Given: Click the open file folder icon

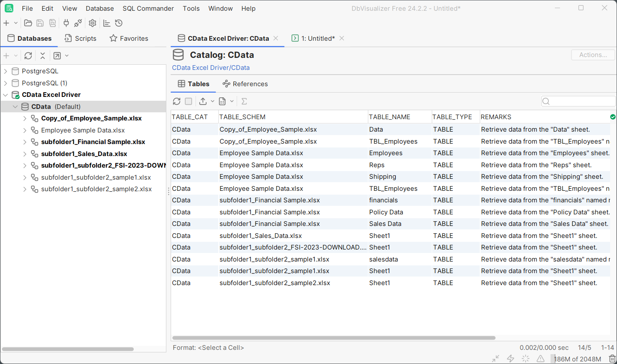Looking at the screenshot, I should point(28,23).
